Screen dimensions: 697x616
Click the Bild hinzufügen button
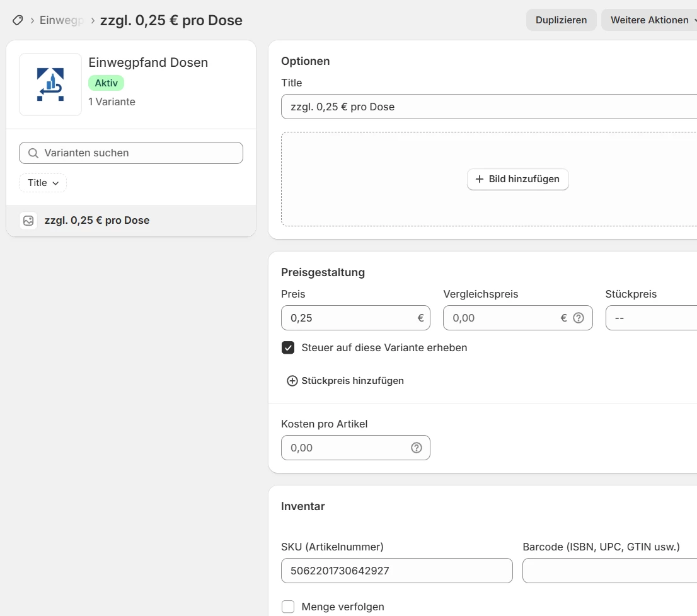[x=517, y=179]
